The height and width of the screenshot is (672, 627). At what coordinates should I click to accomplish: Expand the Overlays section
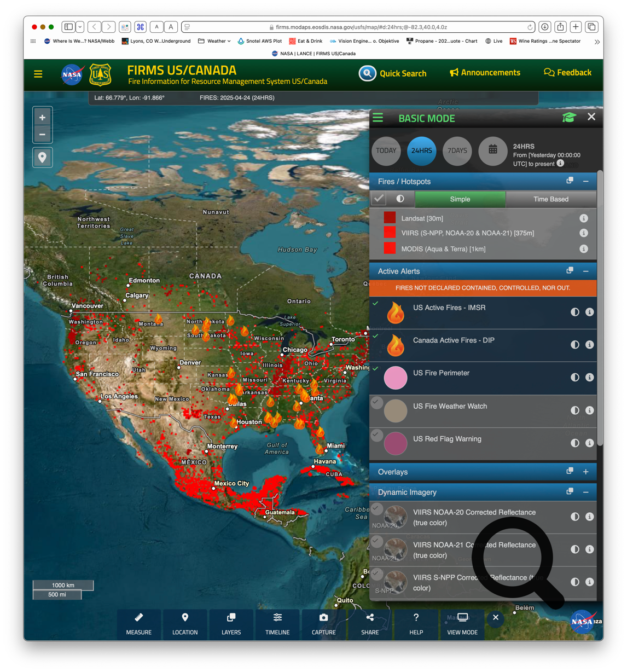tap(586, 472)
